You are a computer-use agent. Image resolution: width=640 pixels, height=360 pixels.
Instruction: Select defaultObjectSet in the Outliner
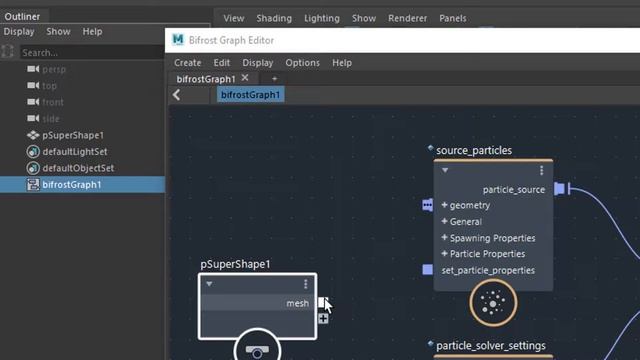[x=78, y=168]
